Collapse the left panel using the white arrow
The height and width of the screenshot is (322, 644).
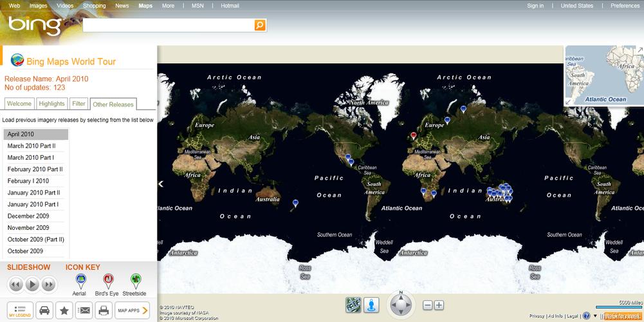tap(161, 184)
